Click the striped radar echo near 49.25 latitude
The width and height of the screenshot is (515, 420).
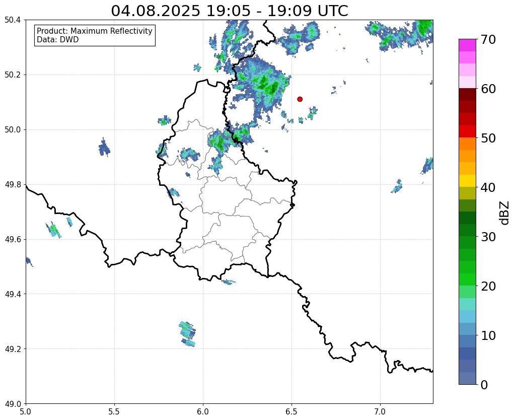(x=188, y=334)
